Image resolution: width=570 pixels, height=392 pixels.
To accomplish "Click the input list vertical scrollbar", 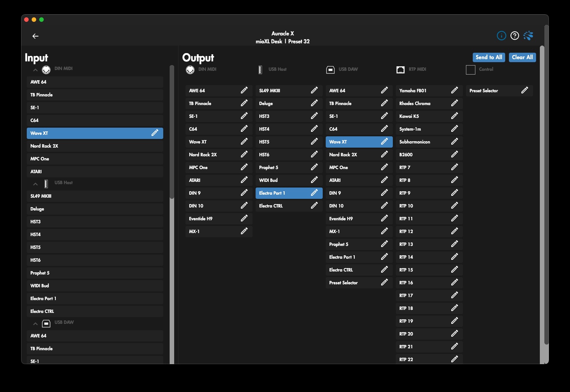I will tap(172, 132).
